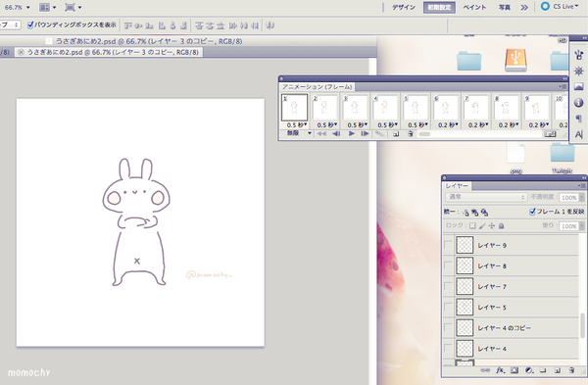The image size is (588, 385).
Task: Select the レイヤー 9 thumbnail
Action: (465, 245)
